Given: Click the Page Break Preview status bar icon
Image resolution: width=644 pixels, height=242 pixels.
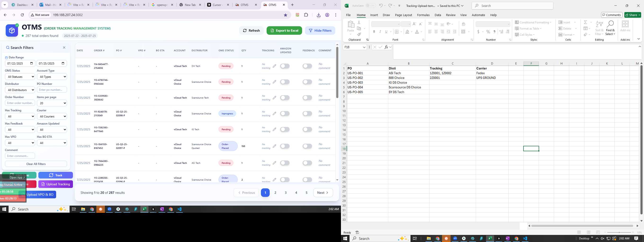Looking at the screenshot, I should pos(598,232).
